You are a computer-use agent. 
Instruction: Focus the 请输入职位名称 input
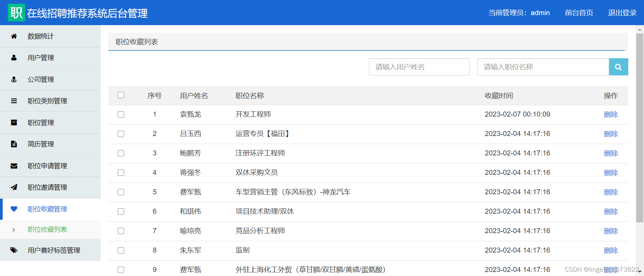543,67
